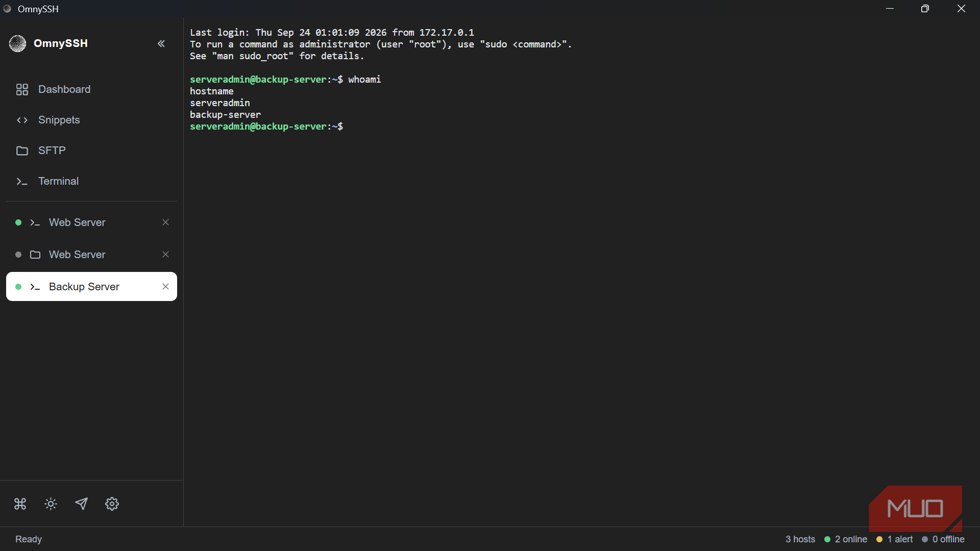Click the Ready status text
The width and height of the screenshot is (980, 551).
pos(29,539)
